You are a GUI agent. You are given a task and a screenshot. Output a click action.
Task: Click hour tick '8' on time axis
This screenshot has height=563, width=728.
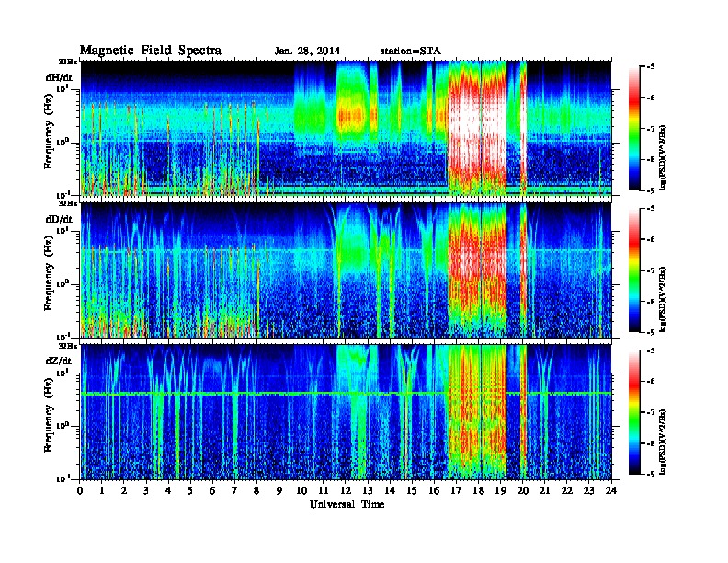[x=256, y=491]
